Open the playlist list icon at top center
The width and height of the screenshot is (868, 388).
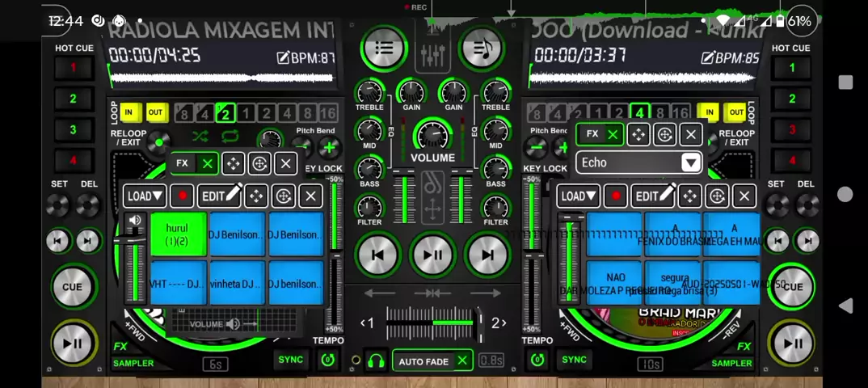click(x=384, y=48)
